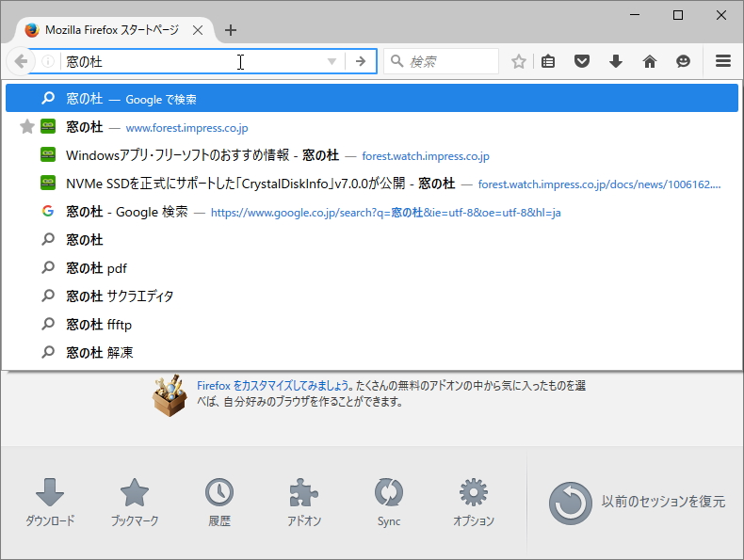Image resolution: width=744 pixels, height=560 pixels.
Task: Click the search magnifier icon in search box
Action: 396,61
